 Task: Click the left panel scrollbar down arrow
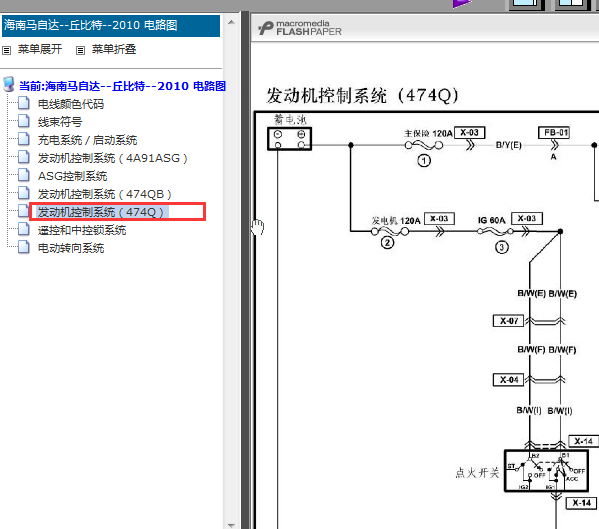coord(231,525)
